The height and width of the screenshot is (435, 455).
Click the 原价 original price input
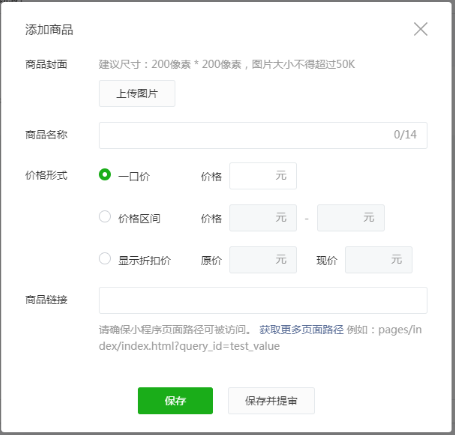pos(263,260)
